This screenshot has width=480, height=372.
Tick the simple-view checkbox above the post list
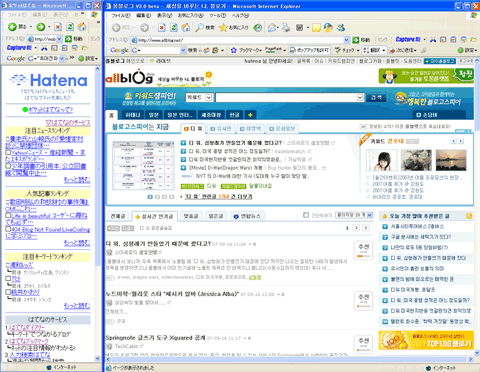[306, 215]
